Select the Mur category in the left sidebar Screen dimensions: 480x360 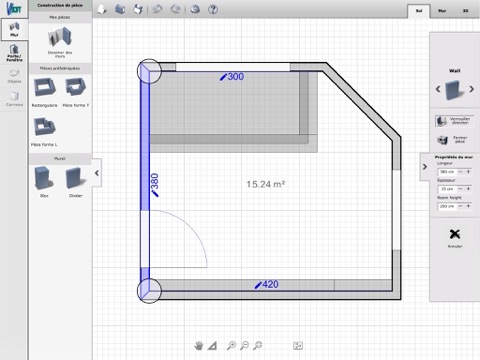(x=14, y=29)
